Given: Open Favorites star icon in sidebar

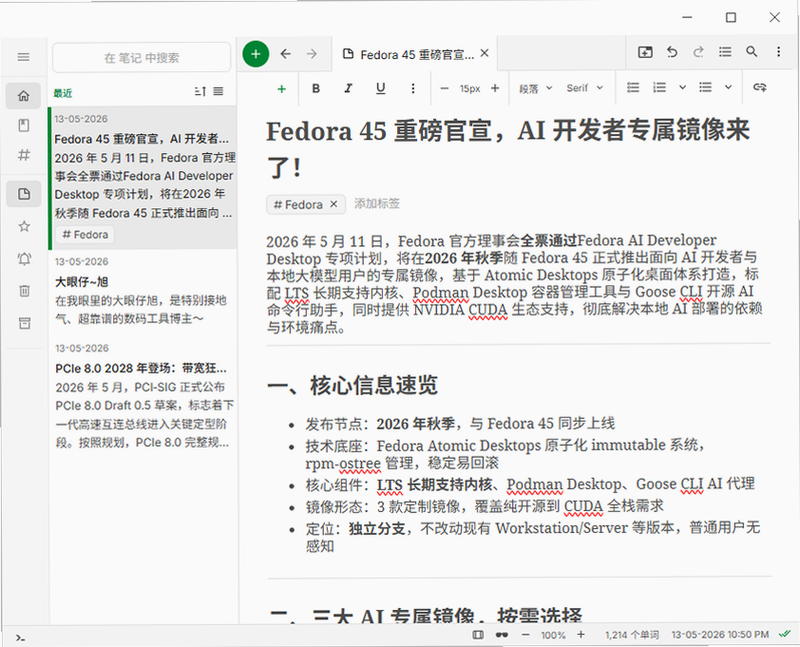Looking at the screenshot, I should 23,227.
